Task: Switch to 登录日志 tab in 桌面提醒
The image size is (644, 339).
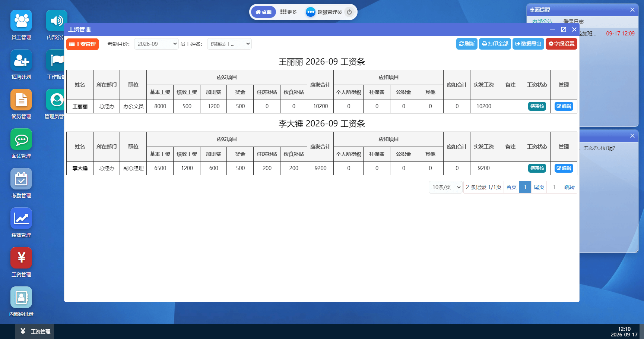Action: pyautogui.click(x=574, y=21)
